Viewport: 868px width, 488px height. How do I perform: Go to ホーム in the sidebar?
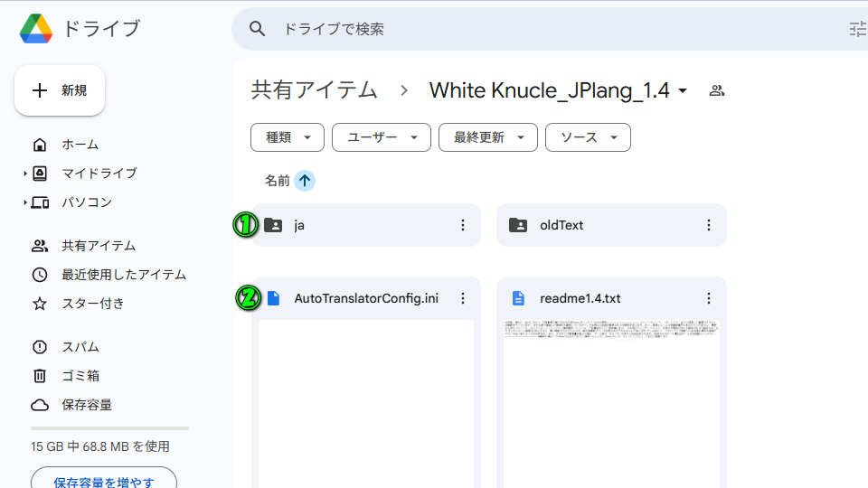(80, 145)
